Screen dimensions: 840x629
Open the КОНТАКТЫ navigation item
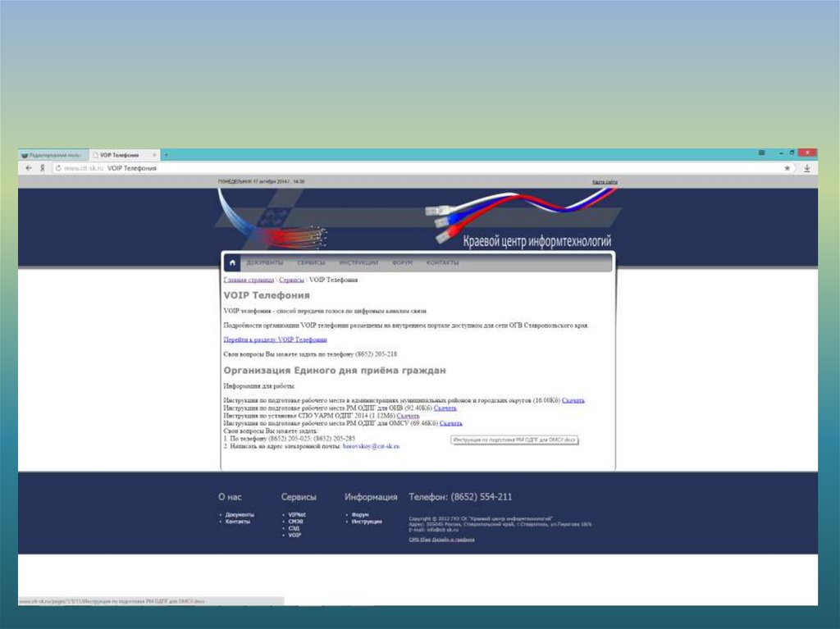442,263
